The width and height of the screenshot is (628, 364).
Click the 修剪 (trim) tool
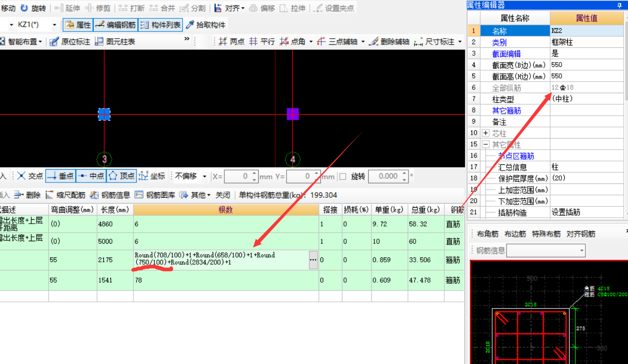pyautogui.click(x=98, y=8)
